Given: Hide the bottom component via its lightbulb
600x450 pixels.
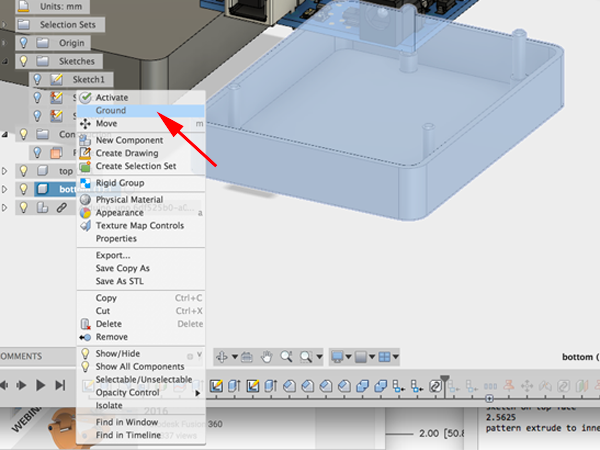Looking at the screenshot, I should [24, 189].
